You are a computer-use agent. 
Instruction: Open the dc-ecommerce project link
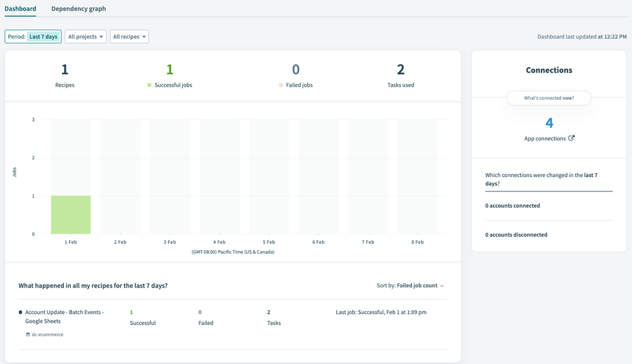pos(47,335)
